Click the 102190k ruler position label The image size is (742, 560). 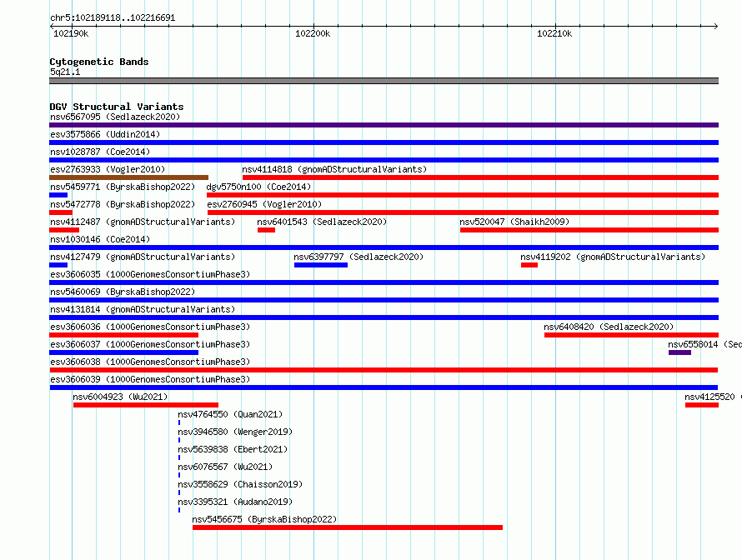pyautogui.click(x=71, y=33)
